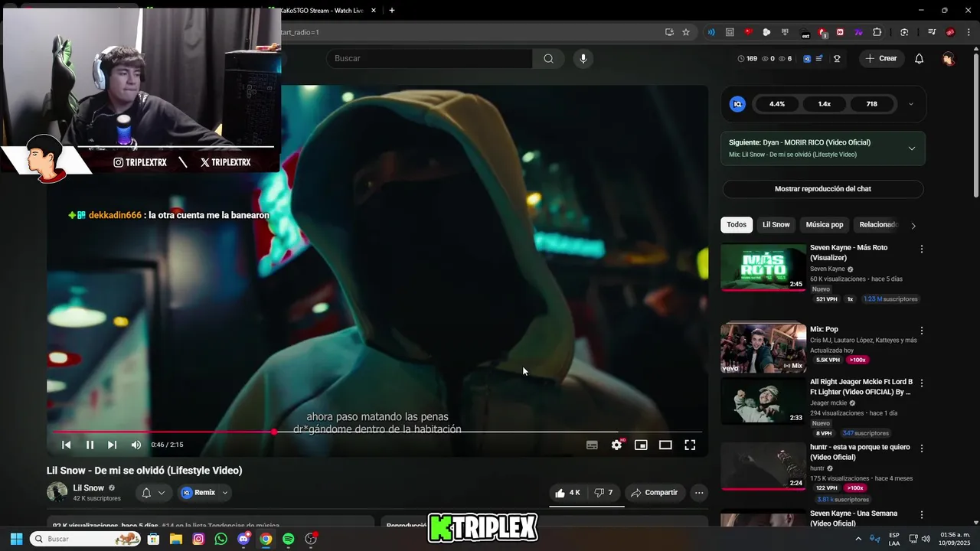Viewport: 980px width, 551px height.
Task: Open options for Mix: Pop
Action: tap(922, 331)
